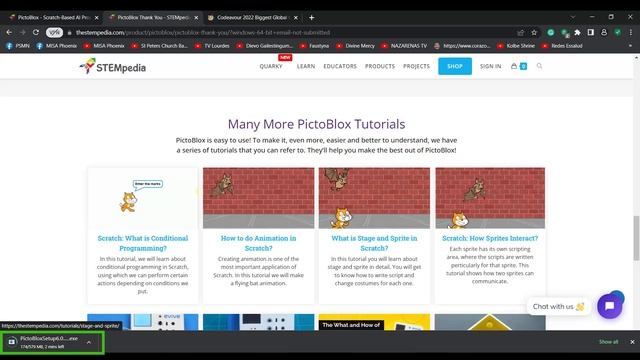Open the tab search chevron

[573, 17]
